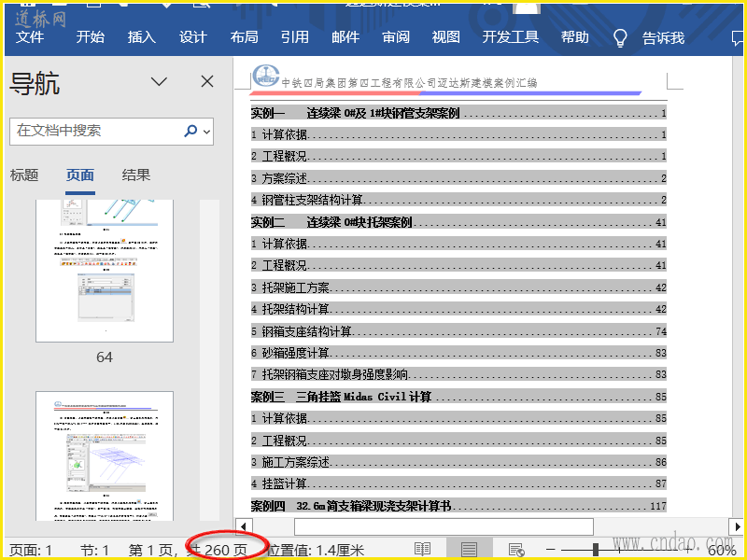Select the 设计 ribbon tab
Image resolution: width=747 pixels, height=560 pixels.
click(193, 37)
